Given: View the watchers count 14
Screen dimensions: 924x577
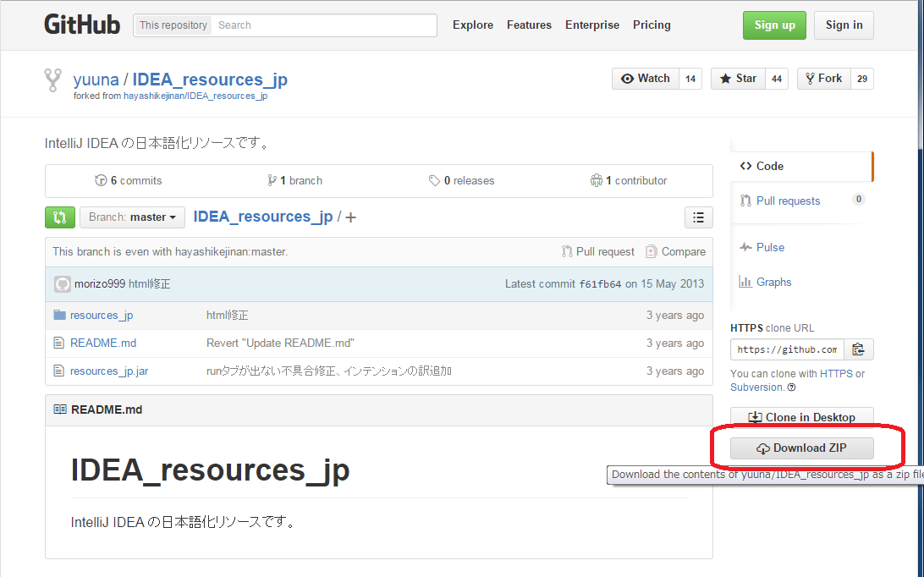Looking at the screenshot, I should pyautogui.click(x=690, y=79).
